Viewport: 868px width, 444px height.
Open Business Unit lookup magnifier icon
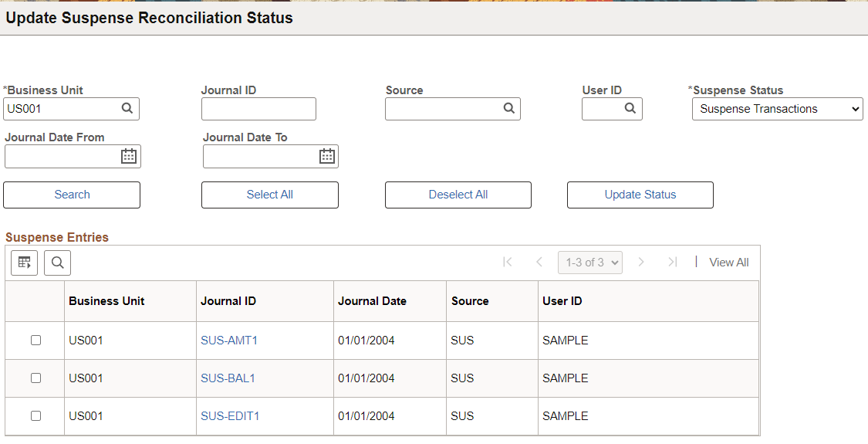(127, 109)
